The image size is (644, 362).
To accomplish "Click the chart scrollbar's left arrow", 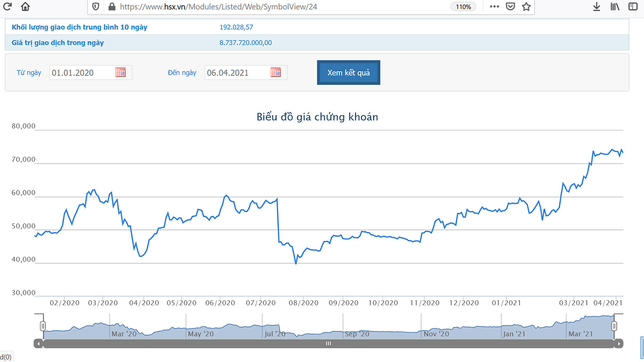I will (x=38, y=344).
